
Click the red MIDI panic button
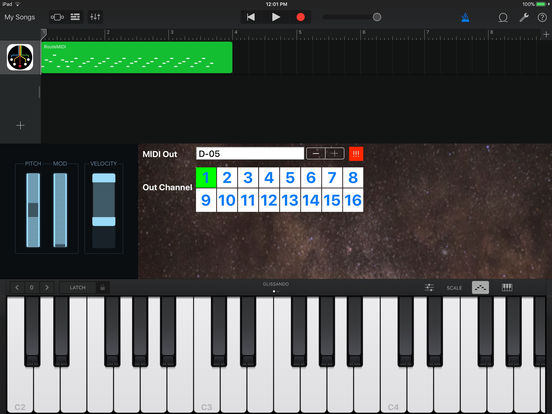coord(356,154)
